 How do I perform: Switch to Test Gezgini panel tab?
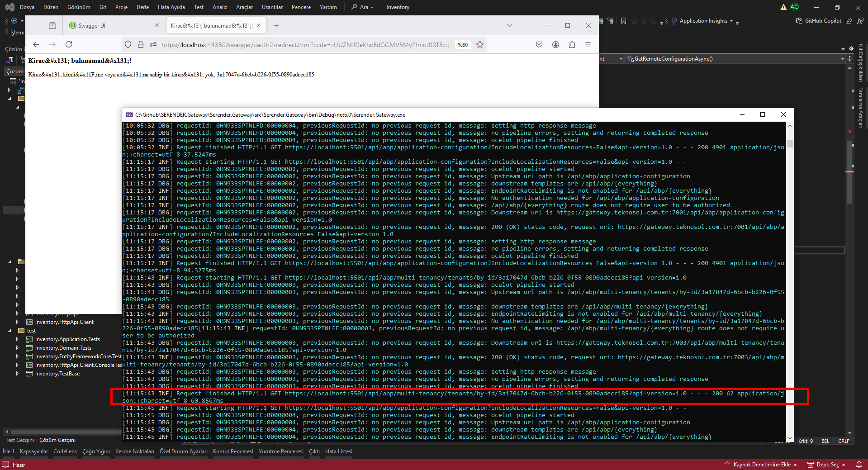pyautogui.click(x=19, y=440)
